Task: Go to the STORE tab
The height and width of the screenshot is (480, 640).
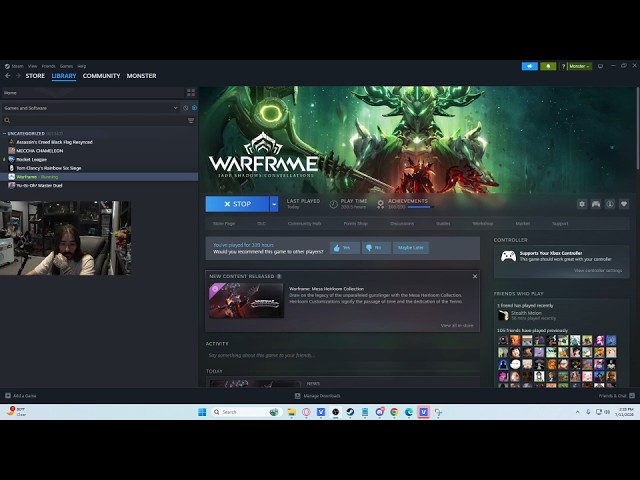Action: (x=35, y=76)
